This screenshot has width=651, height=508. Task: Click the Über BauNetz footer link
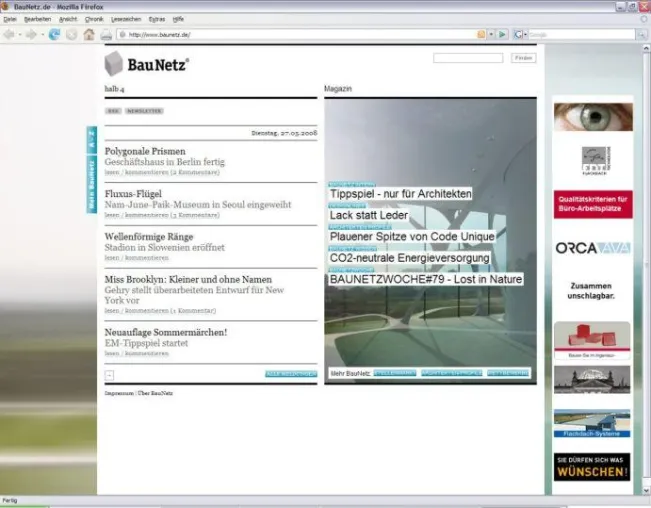point(155,393)
